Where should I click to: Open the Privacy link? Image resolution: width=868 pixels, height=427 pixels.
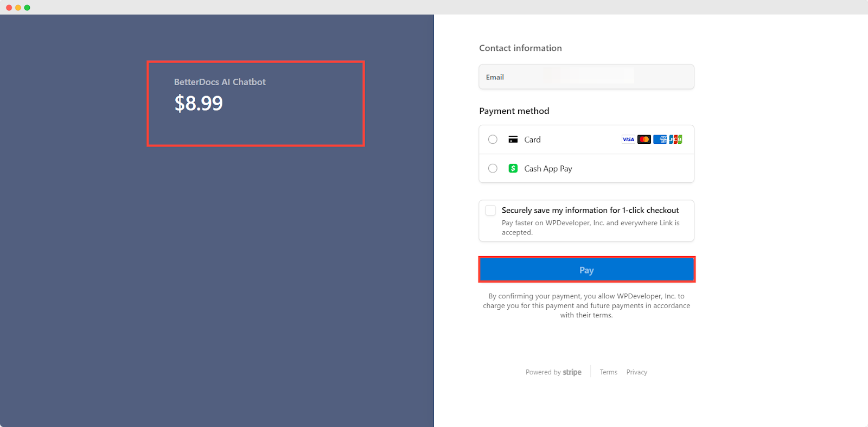coord(637,372)
